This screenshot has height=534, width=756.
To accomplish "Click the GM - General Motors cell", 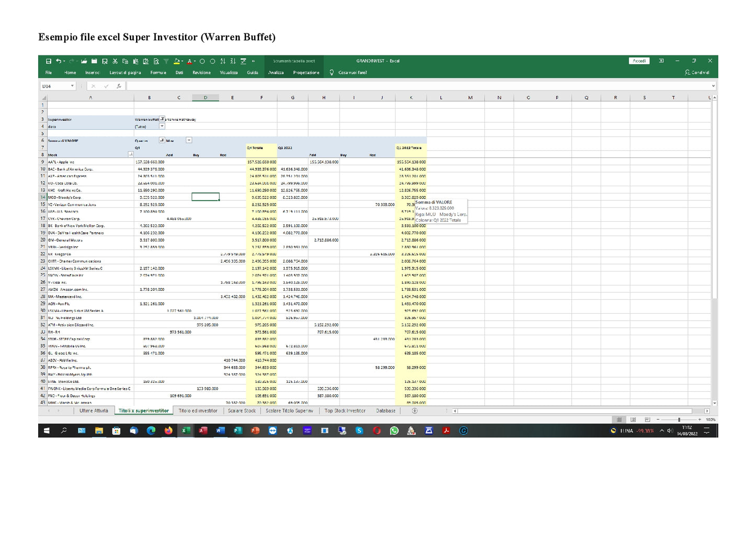I will (91, 240).
